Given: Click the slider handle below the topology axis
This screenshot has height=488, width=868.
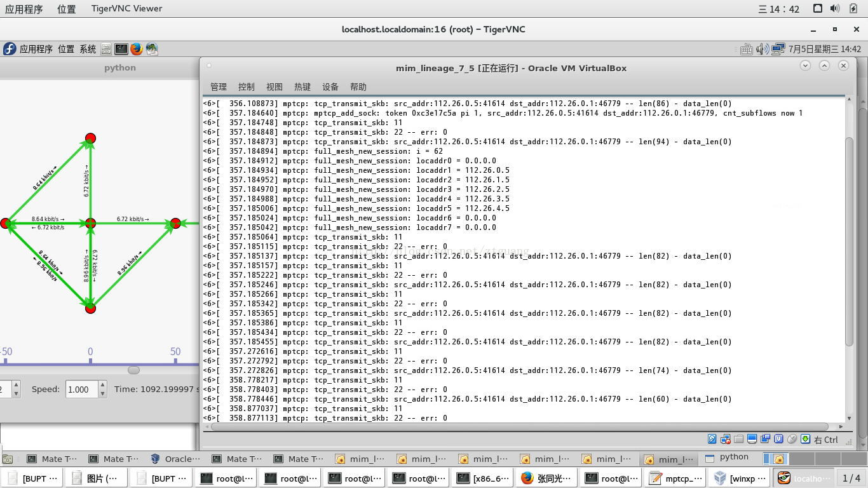Looking at the screenshot, I should pyautogui.click(x=133, y=370).
